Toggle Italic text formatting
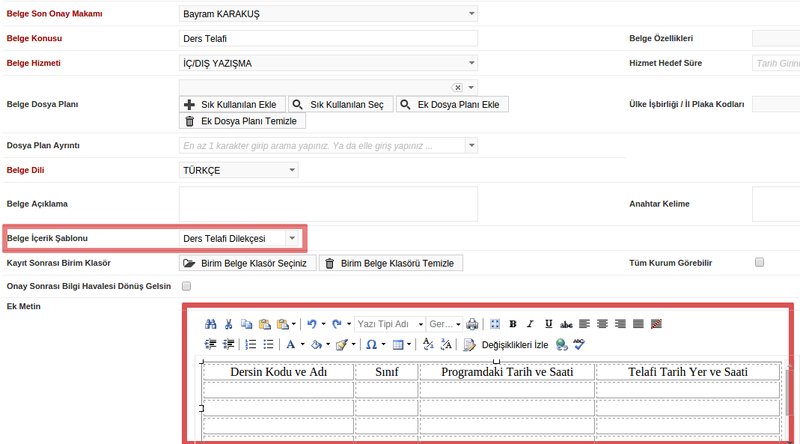Image resolution: width=800 pixels, height=444 pixels. (x=531, y=324)
